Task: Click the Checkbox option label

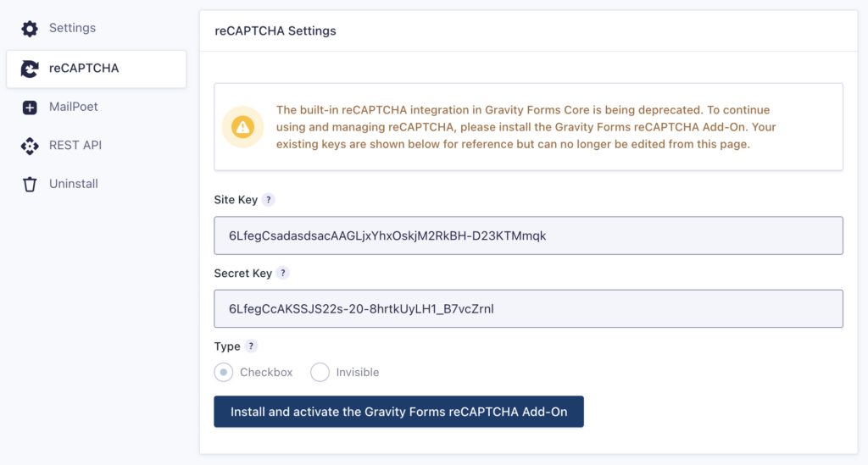Action: point(265,372)
